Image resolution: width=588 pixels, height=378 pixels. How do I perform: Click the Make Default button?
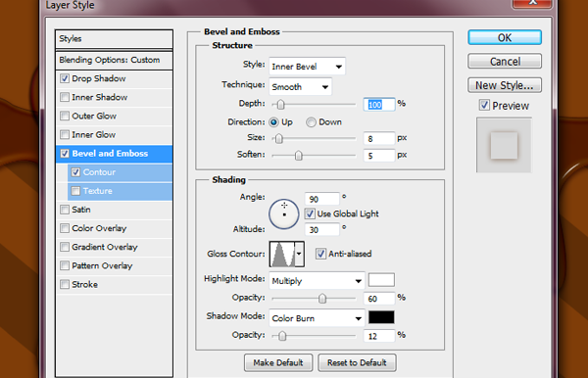point(278,362)
